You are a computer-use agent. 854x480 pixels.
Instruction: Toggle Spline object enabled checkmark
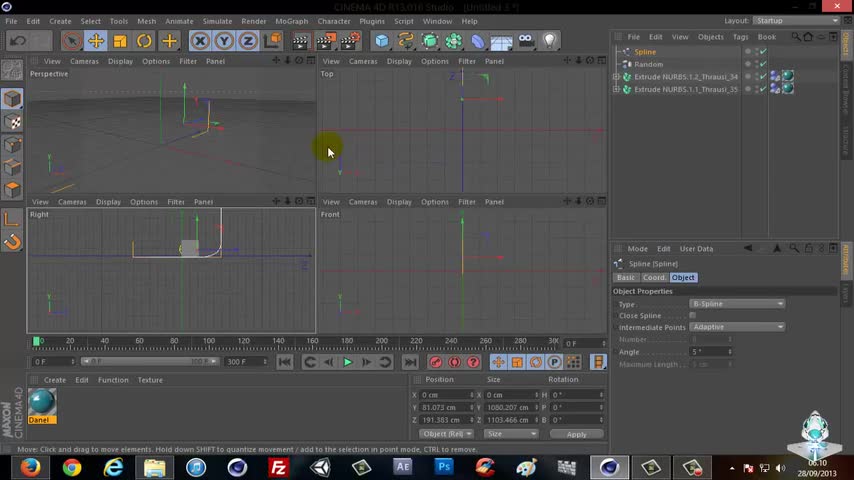[x=763, y=51]
